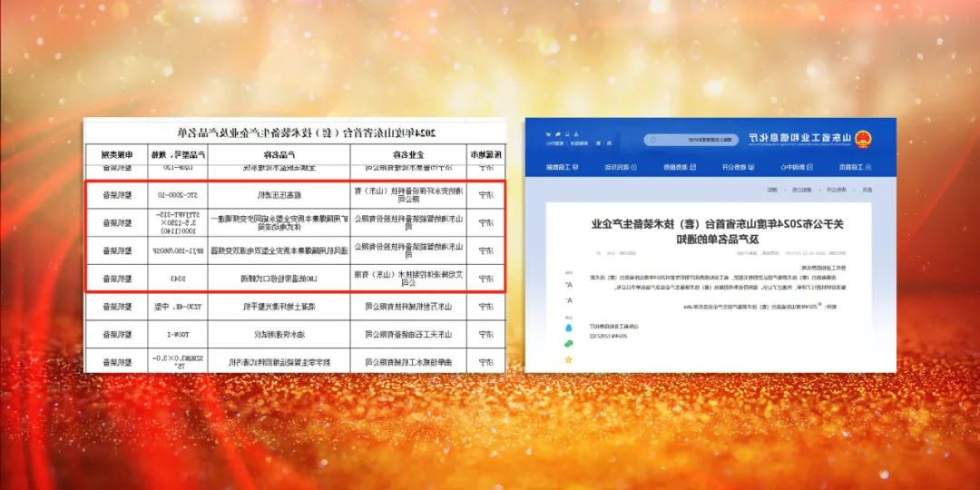
Task: Increase font size with the A+ icon
Action: (x=569, y=284)
